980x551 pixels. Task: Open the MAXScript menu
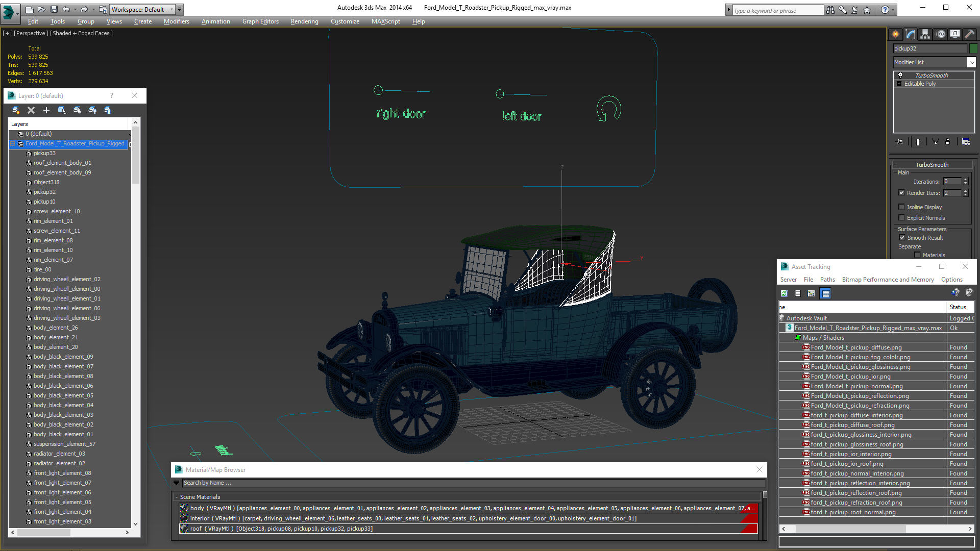(x=385, y=21)
